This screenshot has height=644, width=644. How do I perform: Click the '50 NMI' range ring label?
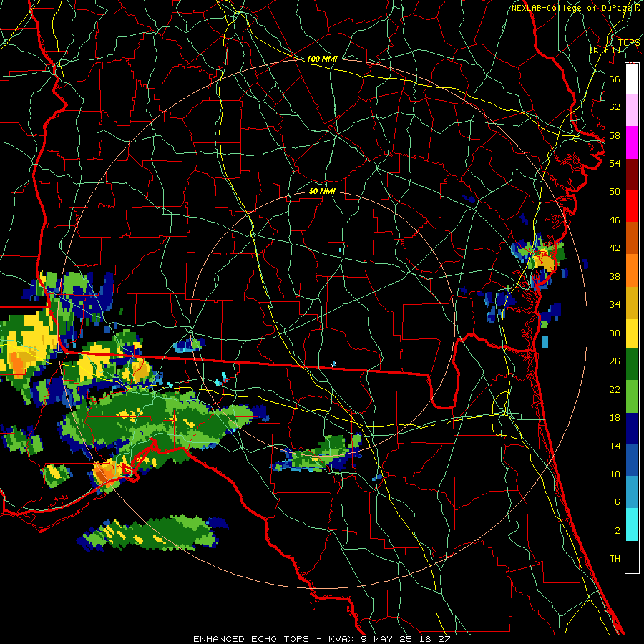tap(322, 191)
